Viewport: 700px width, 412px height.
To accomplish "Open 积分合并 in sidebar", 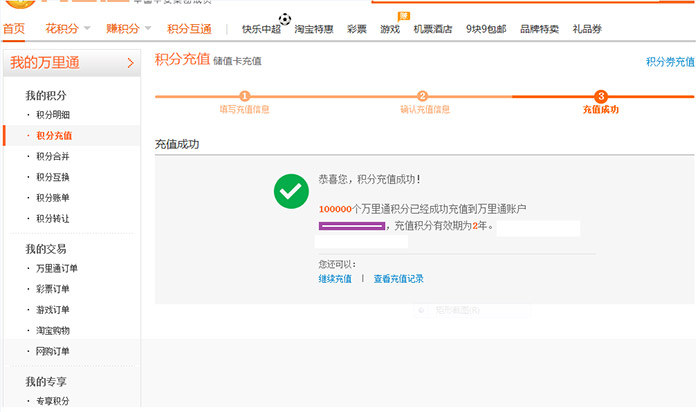I will [53, 156].
